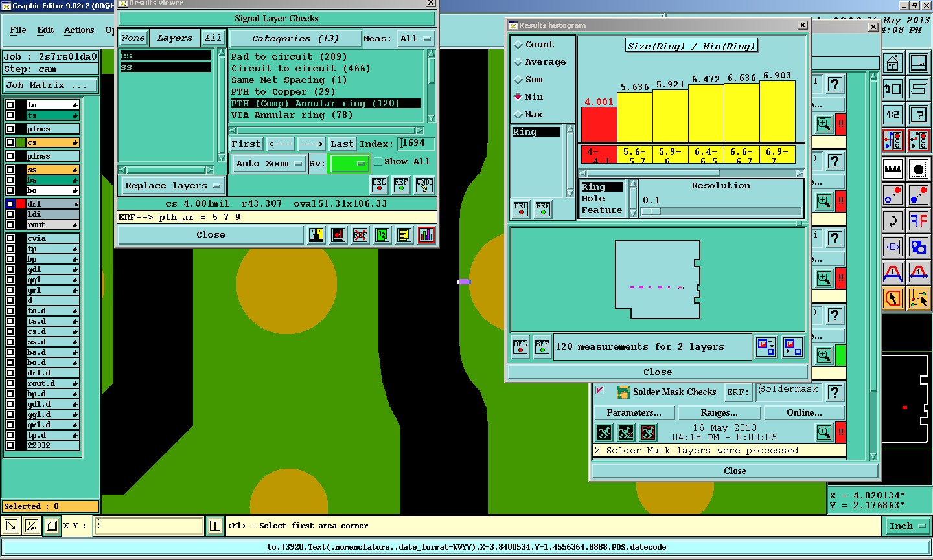Image resolution: width=933 pixels, height=560 pixels.
Task: Click the Parameters... button
Action: [634, 412]
